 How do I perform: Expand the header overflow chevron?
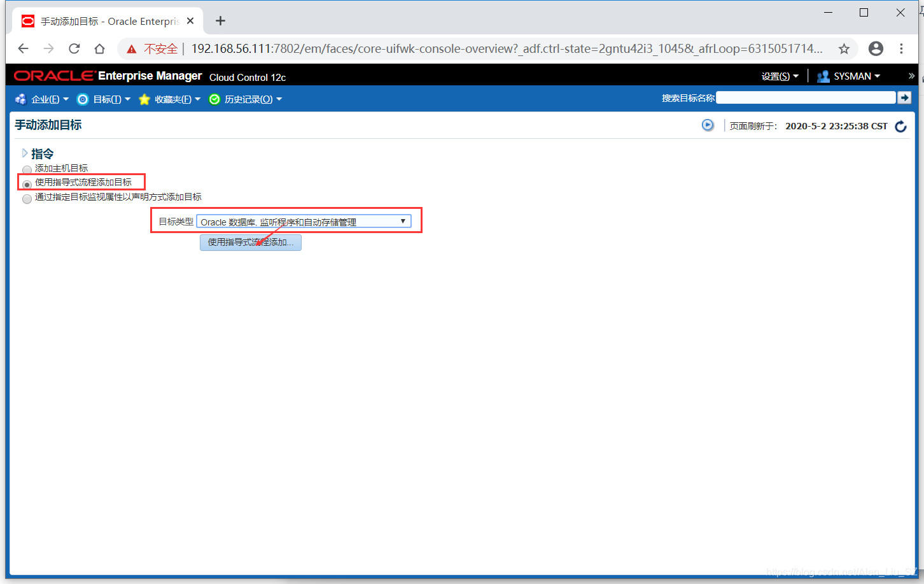click(x=911, y=76)
